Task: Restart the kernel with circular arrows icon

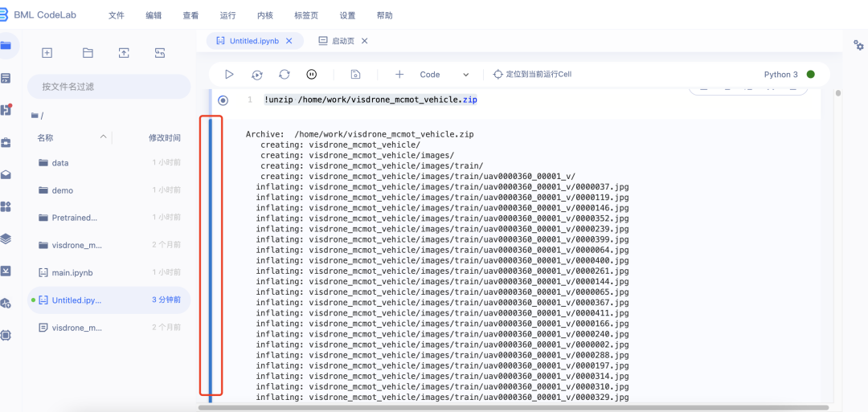Action: point(285,74)
